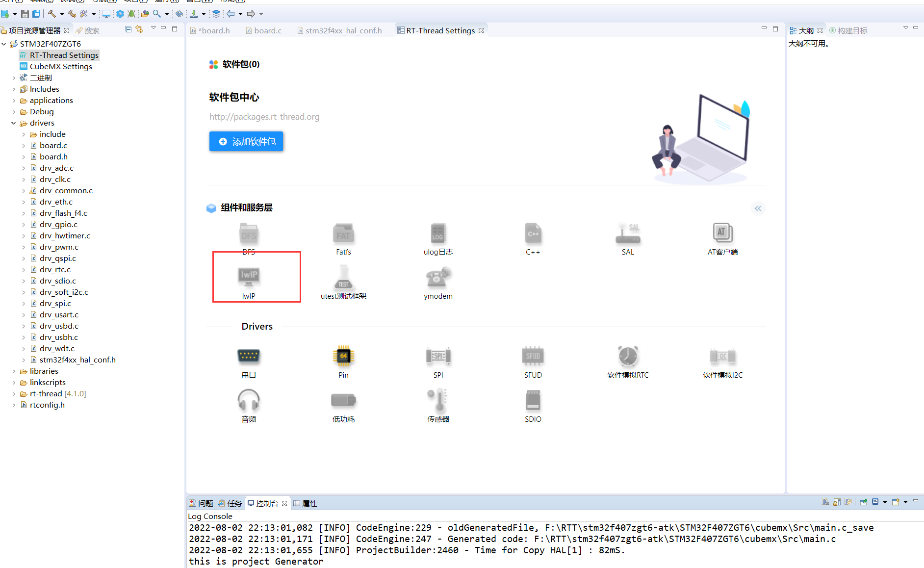Viewport: 924px width, 568px height.
Task: Open the 属性 properties tab
Action: pos(305,503)
